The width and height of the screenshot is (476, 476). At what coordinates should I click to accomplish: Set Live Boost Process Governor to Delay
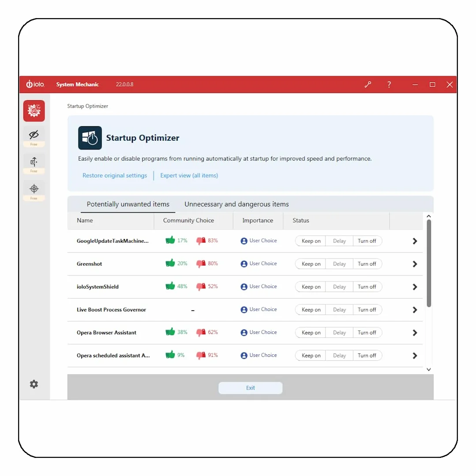(x=339, y=310)
